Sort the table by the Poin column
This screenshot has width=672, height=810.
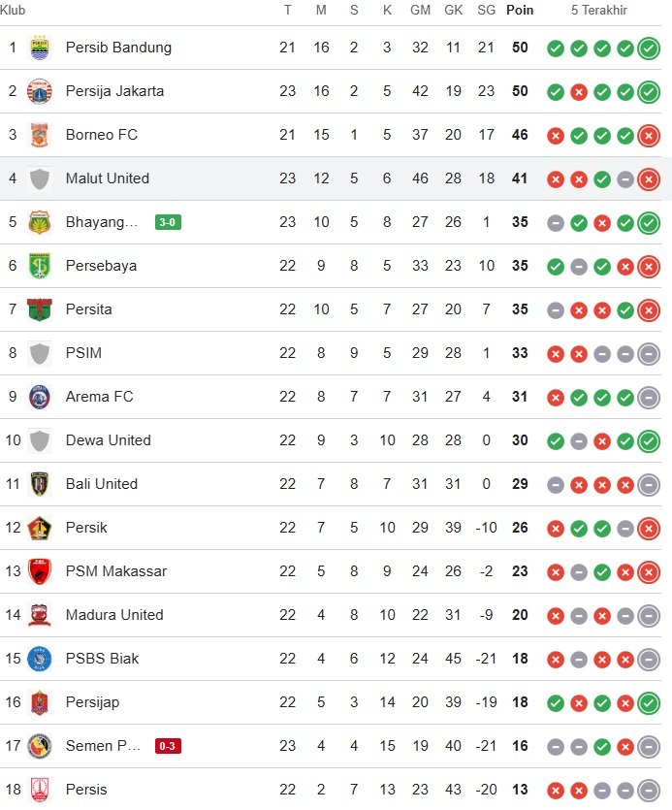520,11
